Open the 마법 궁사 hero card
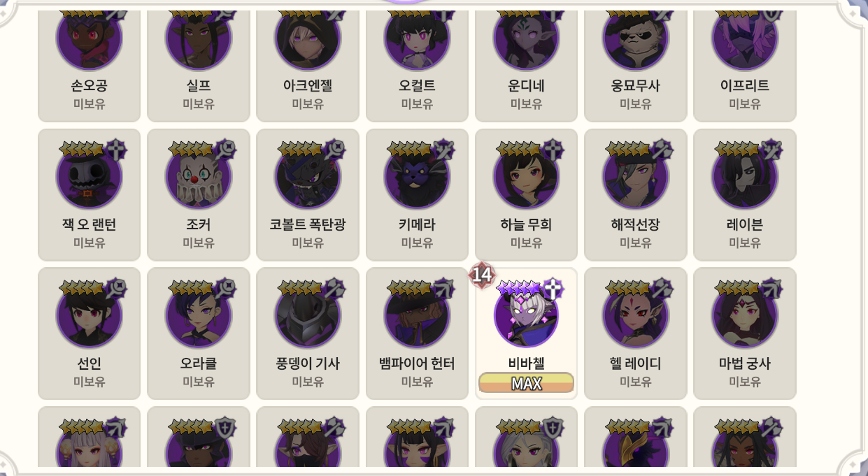This screenshot has height=476, width=868. pos(744,333)
